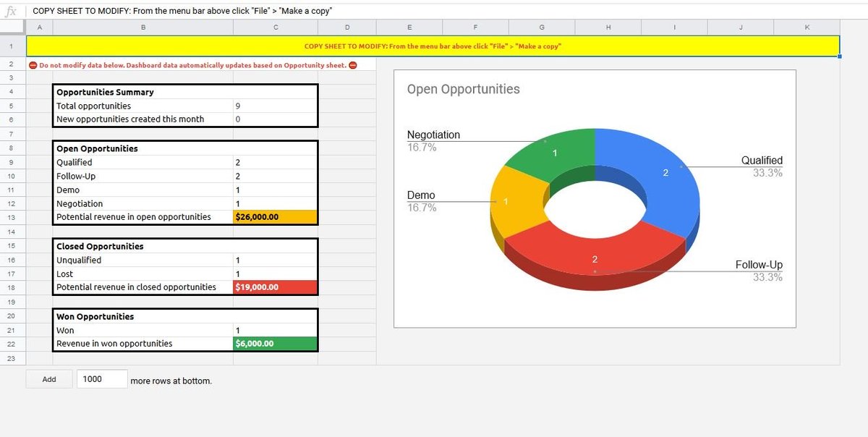Viewport: 868px width, 437px height.
Task: Click the 'Lost' label cell
Action: [143, 273]
